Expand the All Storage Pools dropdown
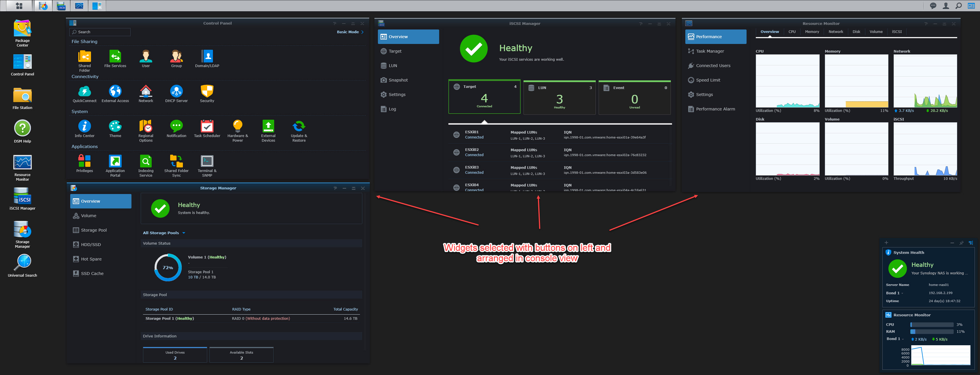The height and width of the screenshot is (375, 980). point(164,233)
